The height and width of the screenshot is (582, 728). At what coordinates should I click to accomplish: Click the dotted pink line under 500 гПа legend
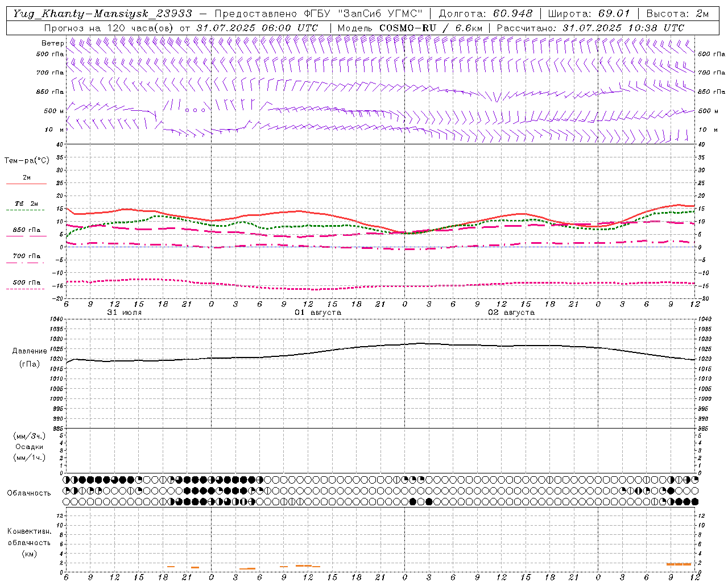(x=25, y=289)
